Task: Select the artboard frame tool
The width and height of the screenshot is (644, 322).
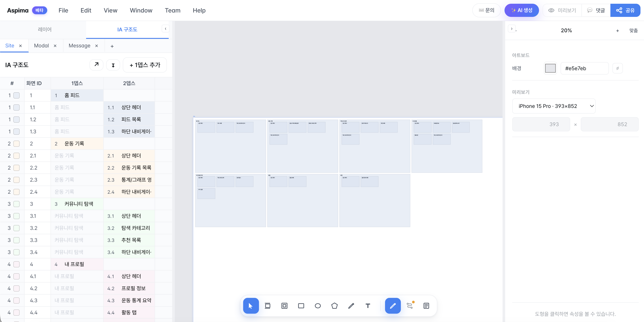Action: click(268, 306)
